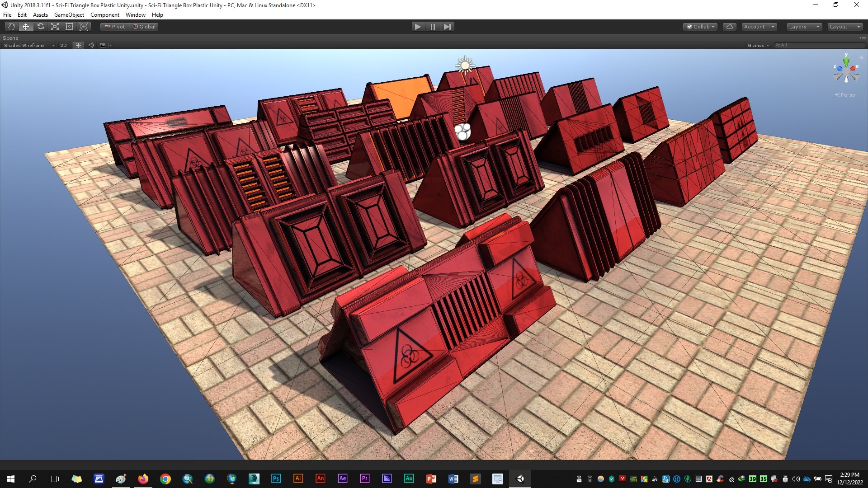
Task: Select the Rect Transform tool
Action: (x=69, y=27)
